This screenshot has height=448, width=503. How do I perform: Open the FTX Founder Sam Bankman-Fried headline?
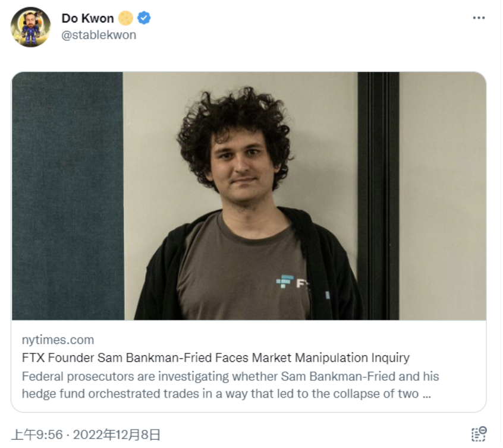point(216,358)
